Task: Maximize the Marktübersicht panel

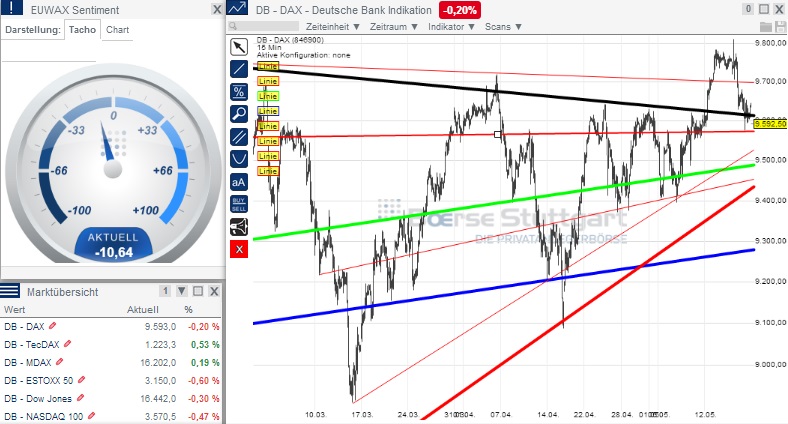Action: pyautogui.click(x=198, y=291)
